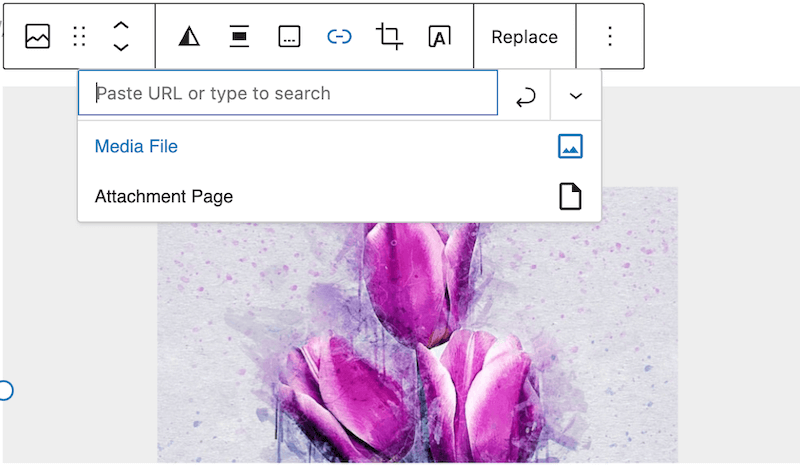
Task: Select the Crop image tool
Action: click(389, 36)
